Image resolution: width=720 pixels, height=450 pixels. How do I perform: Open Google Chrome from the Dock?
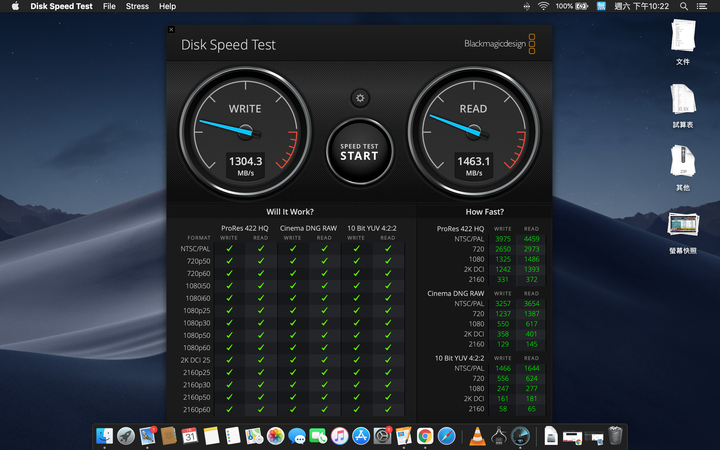tap(425, 436)
